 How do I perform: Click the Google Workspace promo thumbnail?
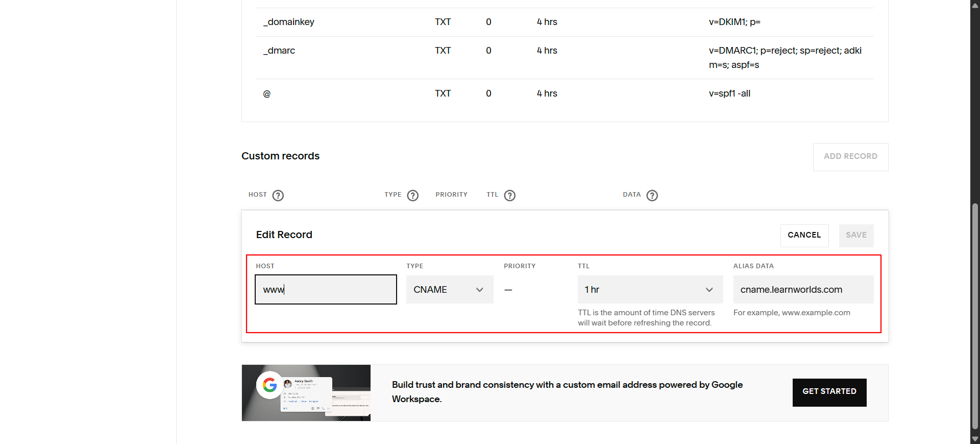(x=306, y=393)
